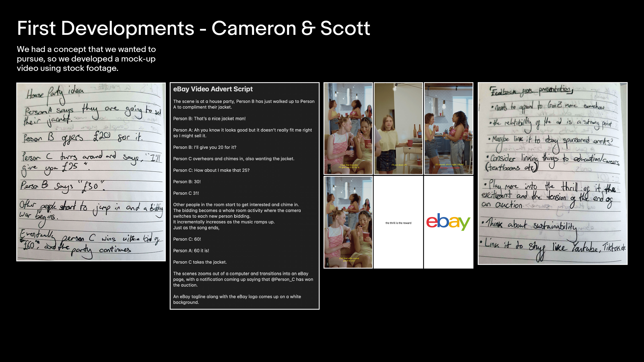
Task: Click the eBay logo frame
Action: [448, 222]
